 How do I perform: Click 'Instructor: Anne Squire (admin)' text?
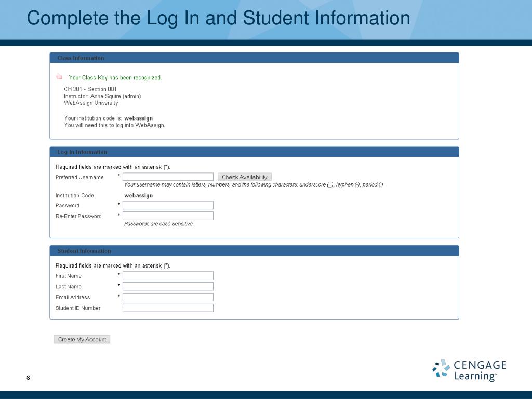point(102,96)
